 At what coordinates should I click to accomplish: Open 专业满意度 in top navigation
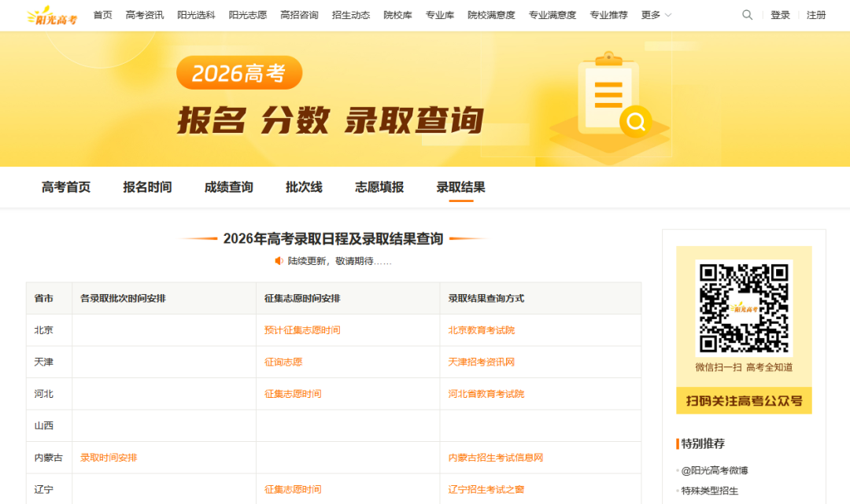coord(552,15)
